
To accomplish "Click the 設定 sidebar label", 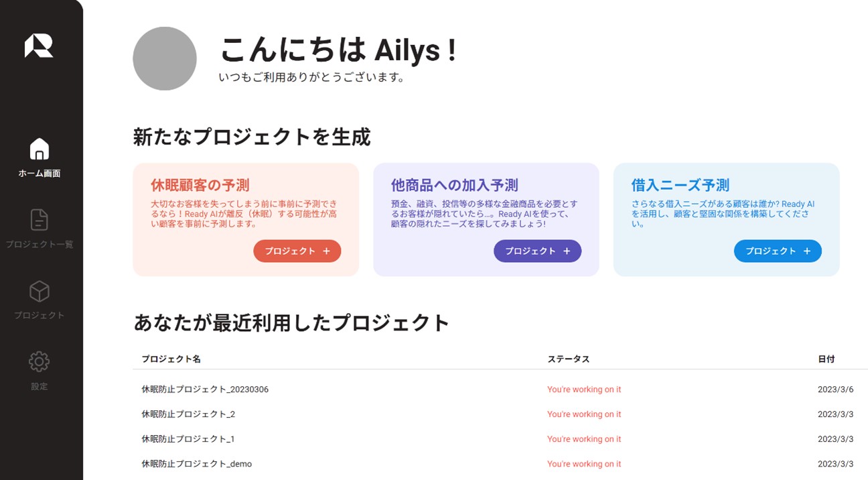I will point(40,387).
